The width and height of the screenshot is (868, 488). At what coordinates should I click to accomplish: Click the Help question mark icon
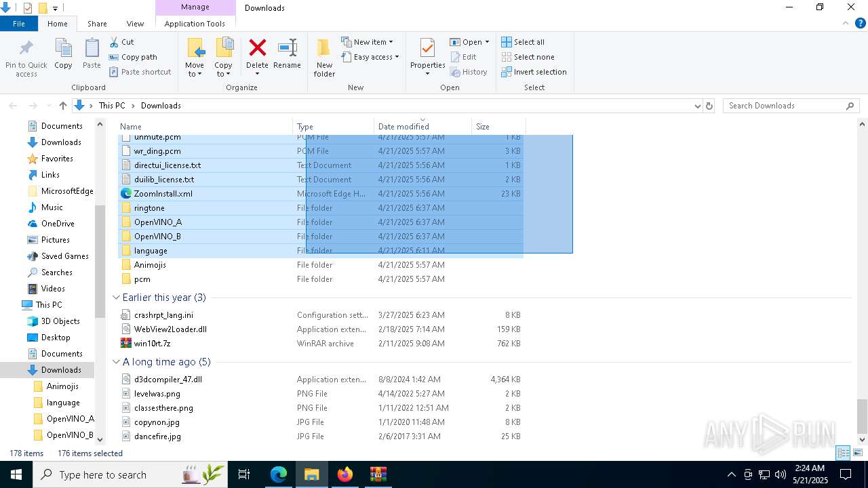pos(861,24)
